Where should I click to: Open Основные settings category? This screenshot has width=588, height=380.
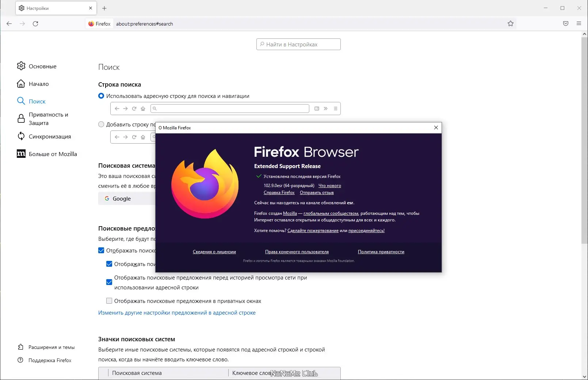37,66
